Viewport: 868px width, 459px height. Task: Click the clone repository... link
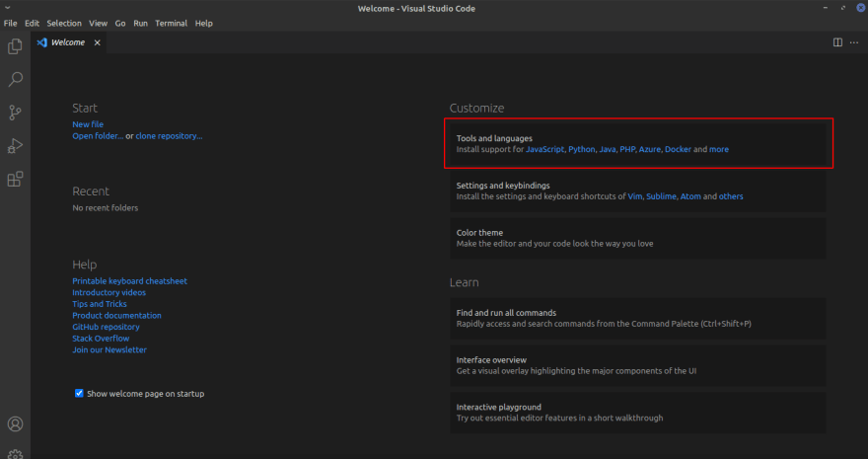pos(169,136)
